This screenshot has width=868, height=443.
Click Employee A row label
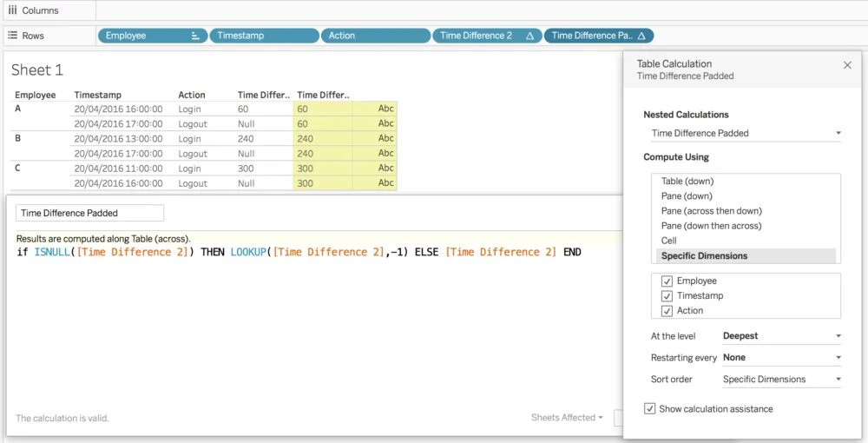point(17,109)
